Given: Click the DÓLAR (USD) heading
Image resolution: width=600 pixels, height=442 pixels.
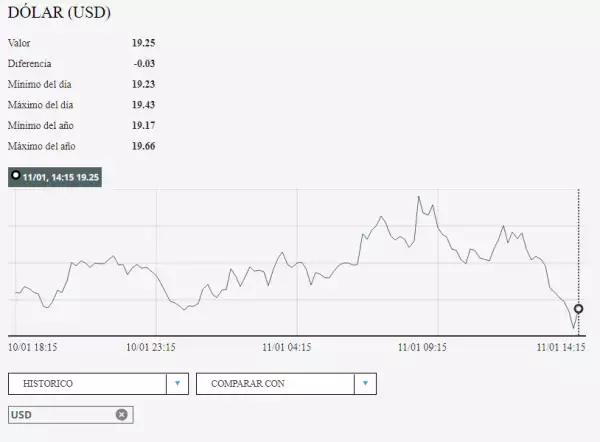Looking at the screenshot, I should [59, 13].
